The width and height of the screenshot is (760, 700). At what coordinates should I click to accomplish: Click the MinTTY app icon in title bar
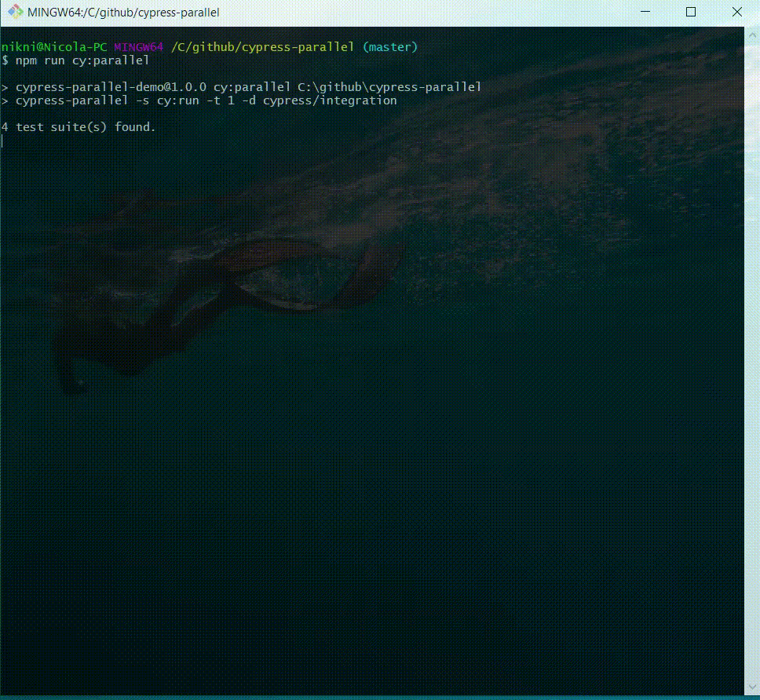tap(15, 13)
